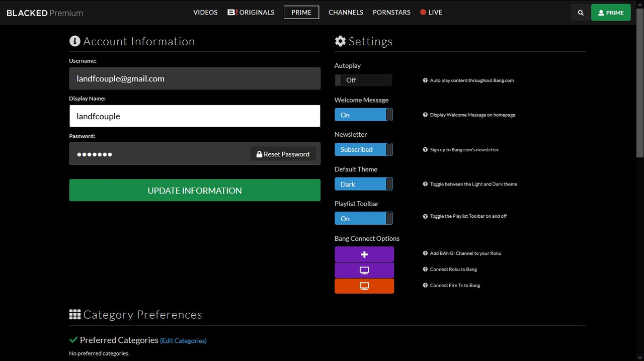Click the help icon beside newsletter description
This screenshot has width=644, height=361.
(x=425, y=149)
